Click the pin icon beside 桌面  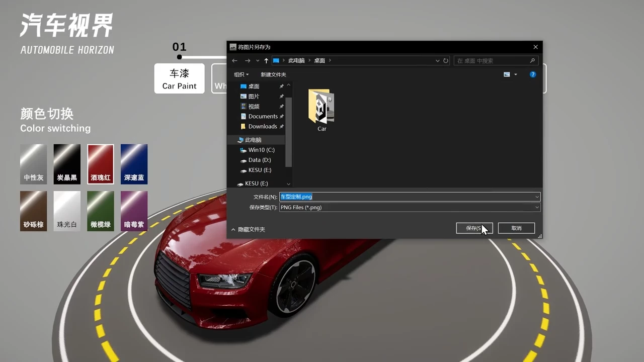pyautogui.click(x=281, y=86)
